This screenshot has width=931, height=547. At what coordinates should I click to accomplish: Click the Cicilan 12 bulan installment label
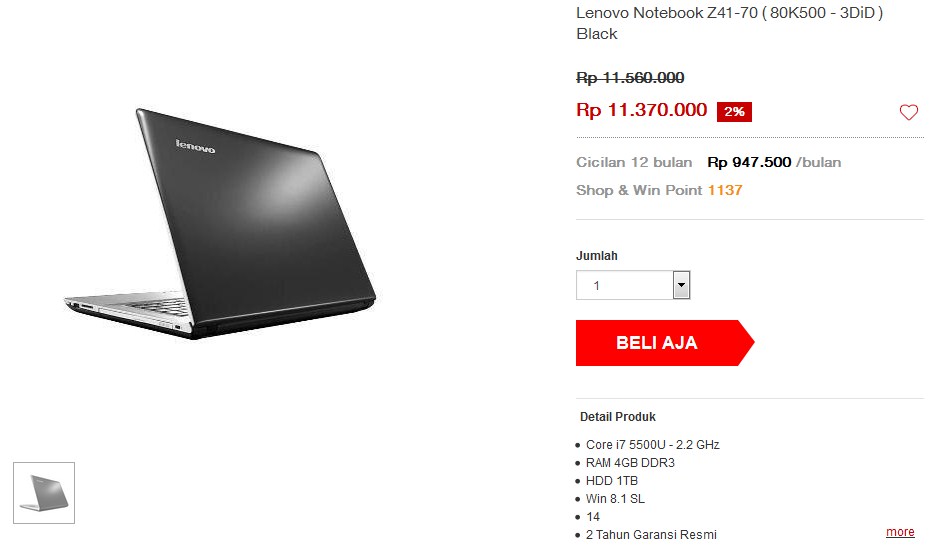click(634, 162)
